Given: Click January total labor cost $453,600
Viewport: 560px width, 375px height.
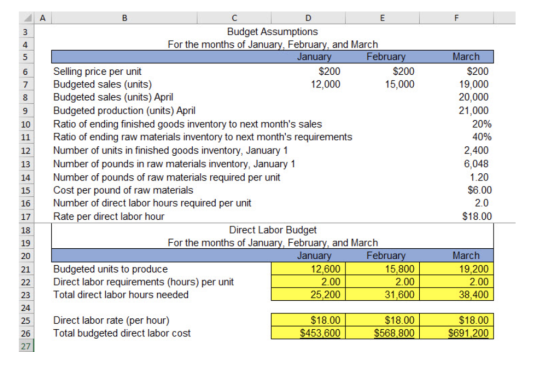Looking at the screenshot, I should [308, 333].
